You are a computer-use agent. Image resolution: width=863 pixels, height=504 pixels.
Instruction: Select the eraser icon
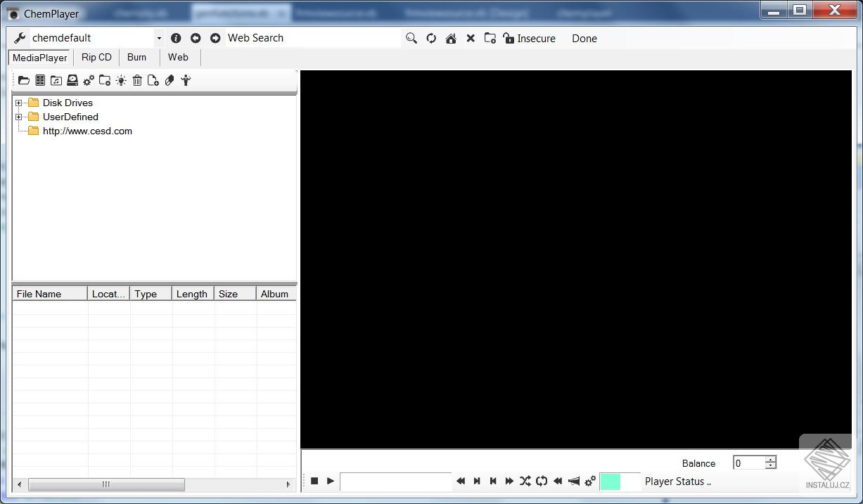(x=170, y=81)
